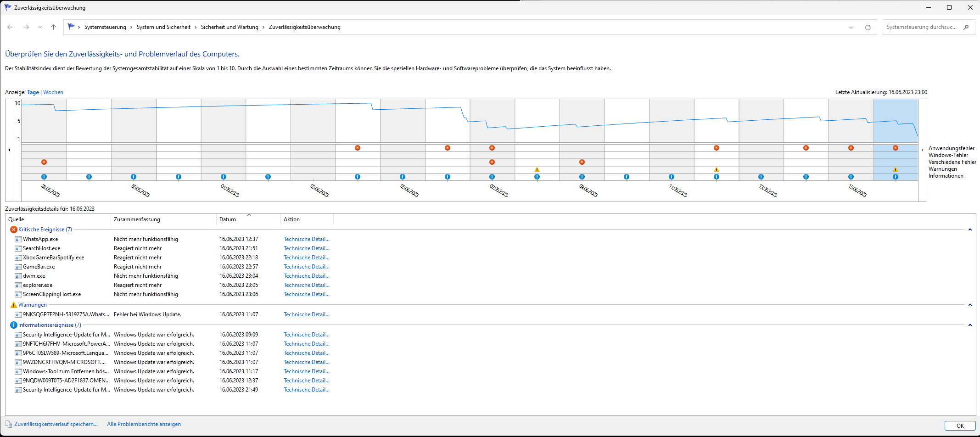This screenshot has width=980, height=437.
Task: Click the information icon on 01.06.2023
Action: click(x=224, y=177)
